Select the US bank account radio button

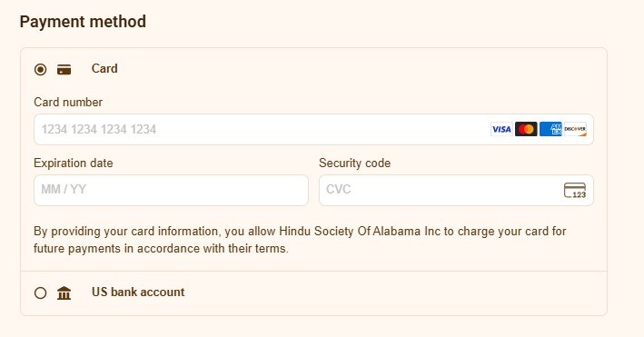40,293
